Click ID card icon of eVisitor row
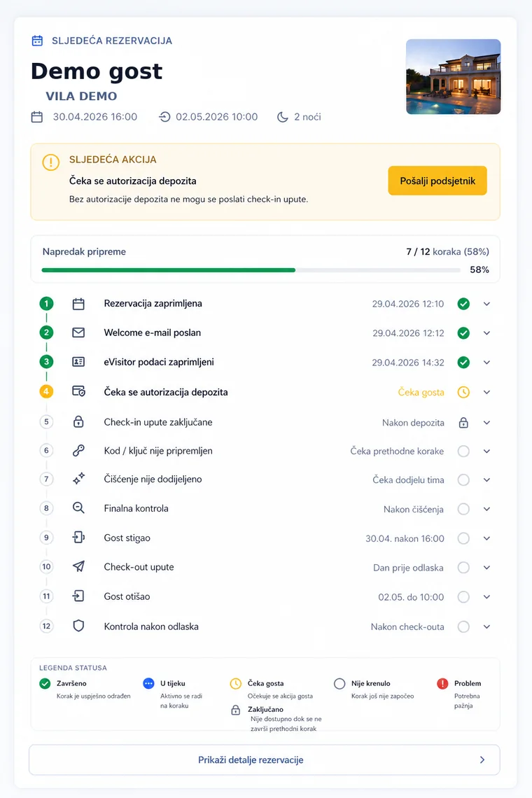This screenshot has height=798, width=532. 78,362
